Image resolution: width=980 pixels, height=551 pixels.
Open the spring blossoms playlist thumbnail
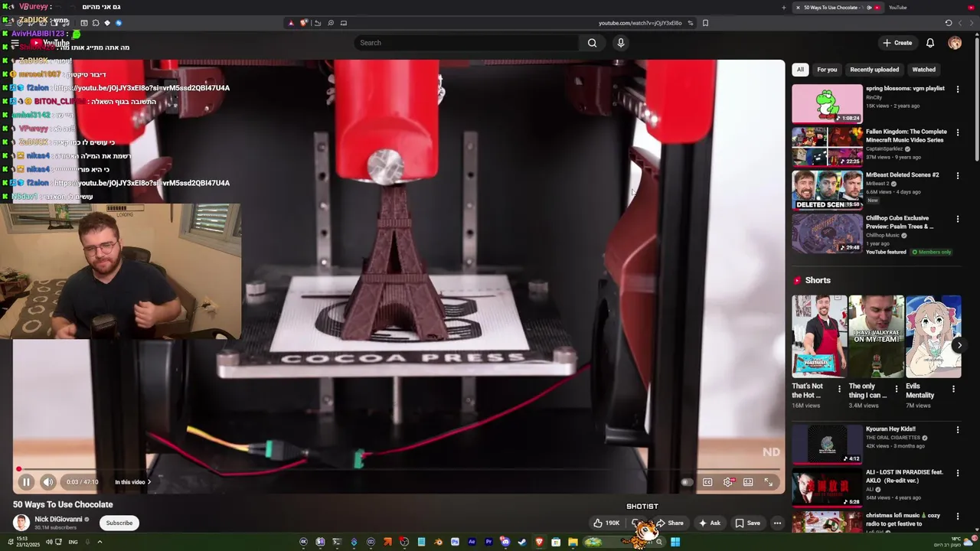[827, 103]
